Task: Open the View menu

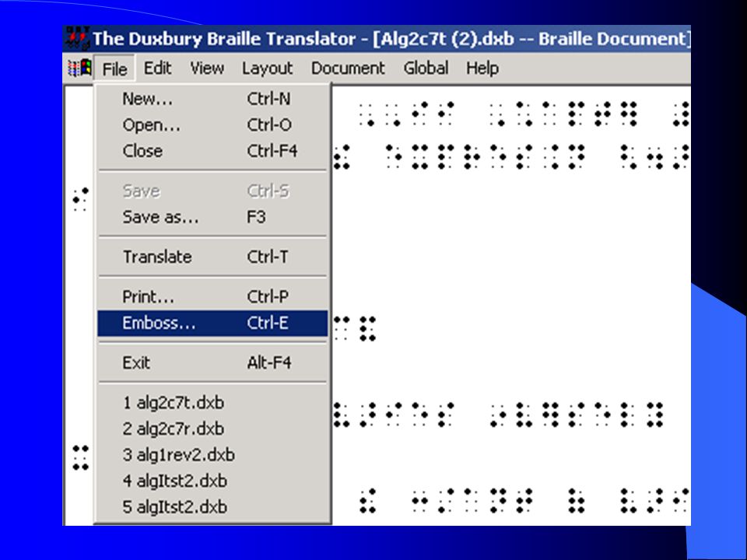Action: 207,68
